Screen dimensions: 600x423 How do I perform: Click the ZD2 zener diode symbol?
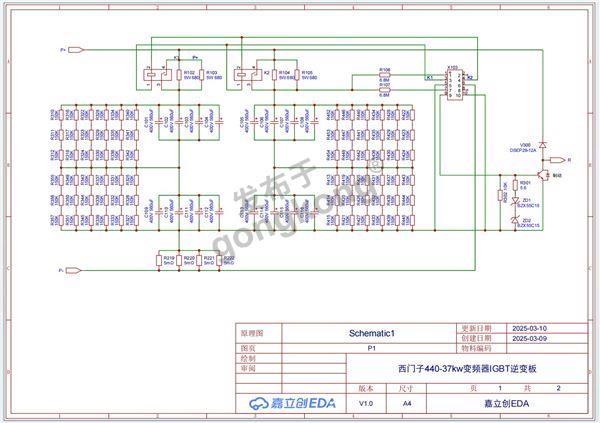(514, 222)
